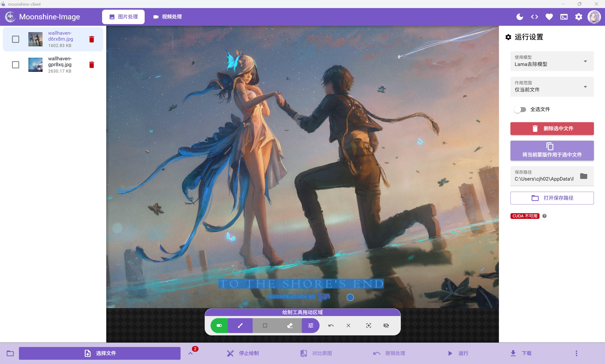Viewport: 605px width, 364px height.
Task: Click the heart sponsor icon
Action: (549, 17)
